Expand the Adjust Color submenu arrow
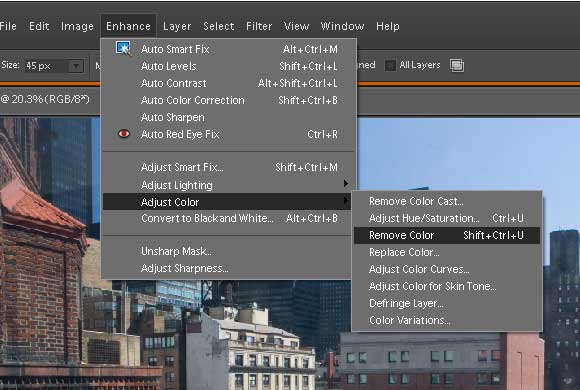The height and width of the screenshot is (390, 580). (345, 201)
